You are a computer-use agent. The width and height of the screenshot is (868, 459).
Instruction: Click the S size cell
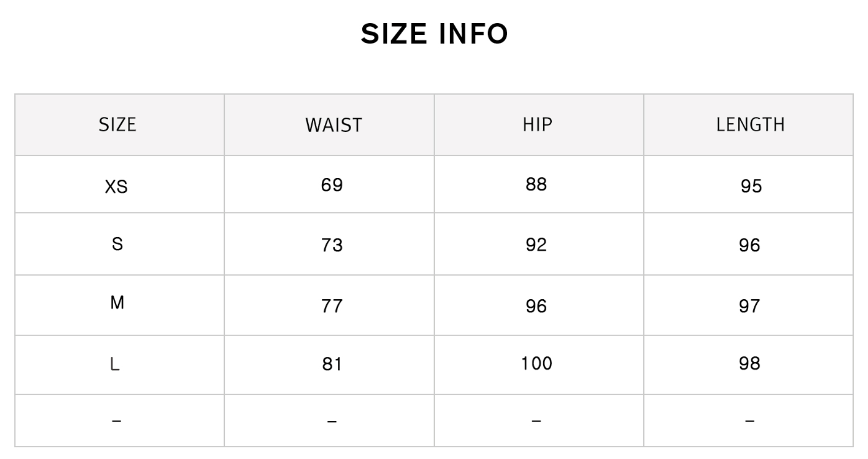click(x=117, y=244)
